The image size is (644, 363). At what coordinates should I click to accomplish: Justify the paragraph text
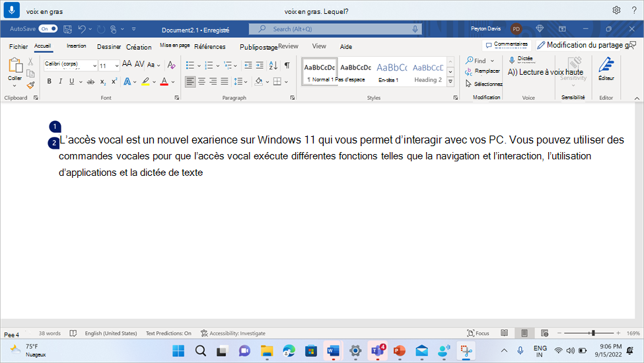click(x=225, y=81)
